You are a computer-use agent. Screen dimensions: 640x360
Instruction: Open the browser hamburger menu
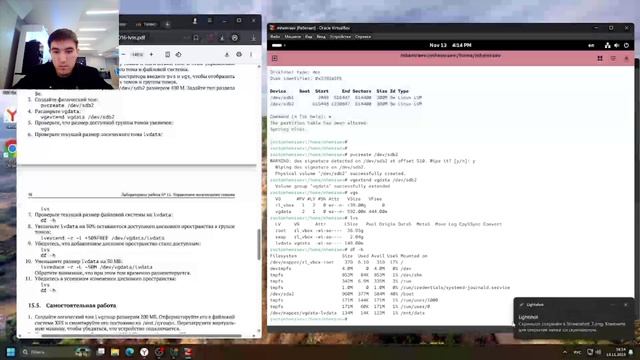point(209,21)
